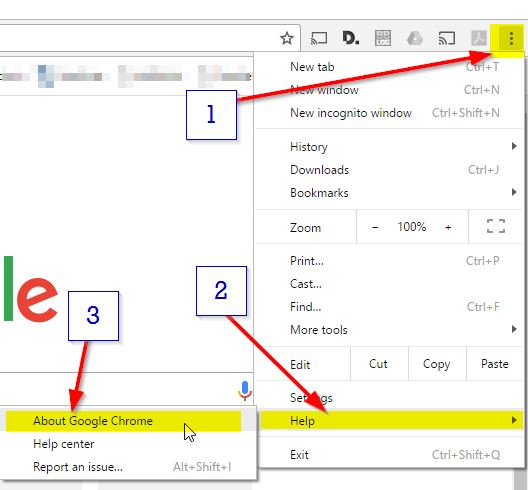Click the 'D.' extension icon

coord(351,38)
